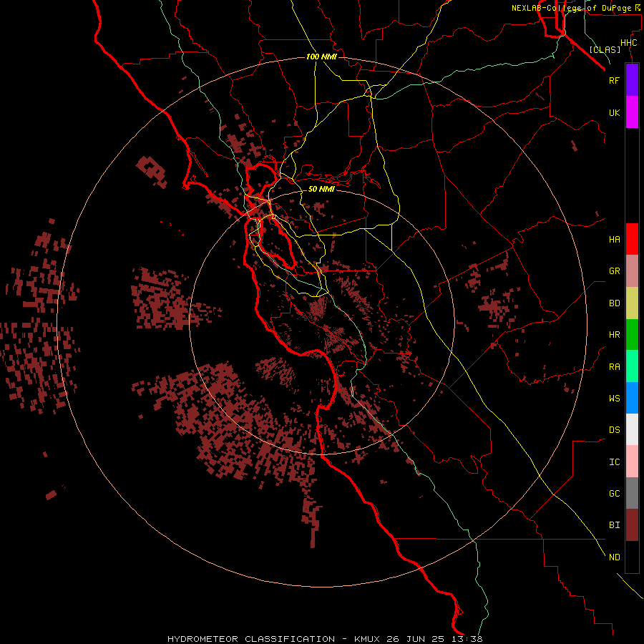Click the ND legend label

click(x=614, y=557)
